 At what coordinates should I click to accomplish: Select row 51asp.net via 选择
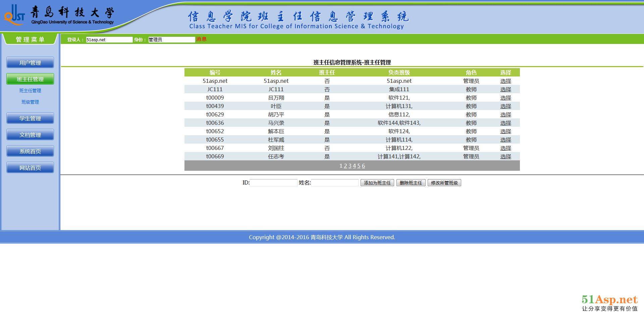tap(506, 81)
